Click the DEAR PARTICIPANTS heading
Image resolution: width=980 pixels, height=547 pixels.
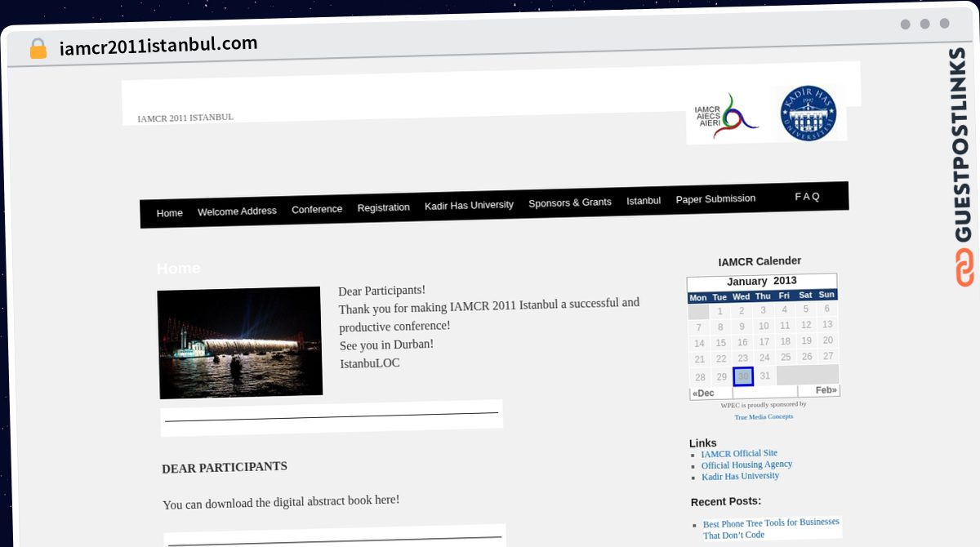[225, 468]
